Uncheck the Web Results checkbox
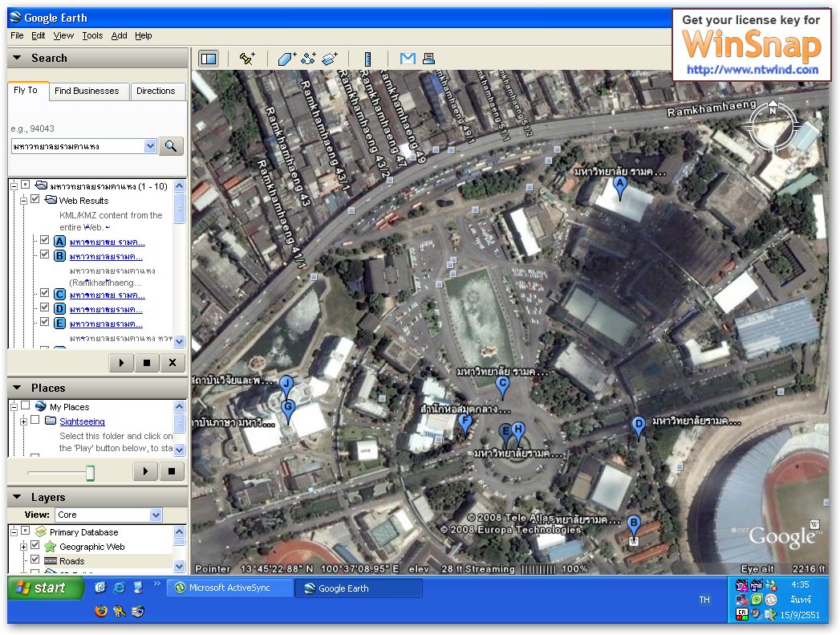 coord(34,200)
